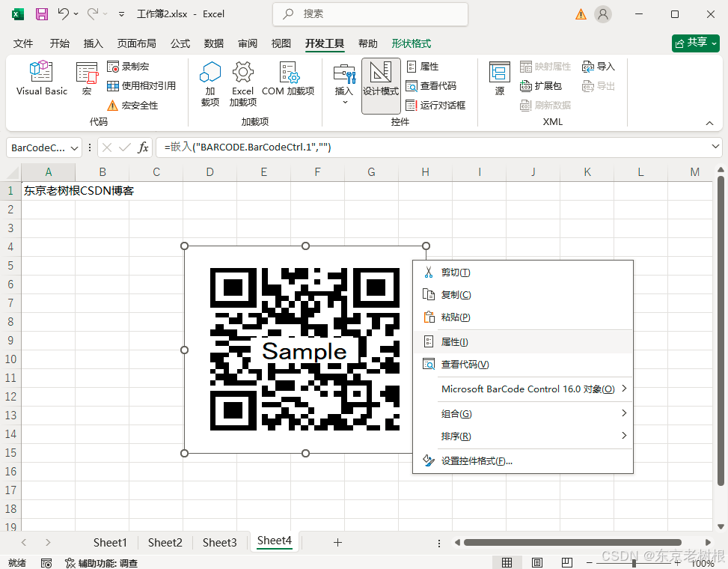Image resolution: width=728 pixels, height=569 pixels.
Task: Open macro security (宏安全性) settings
Action: tap(132, 106)
